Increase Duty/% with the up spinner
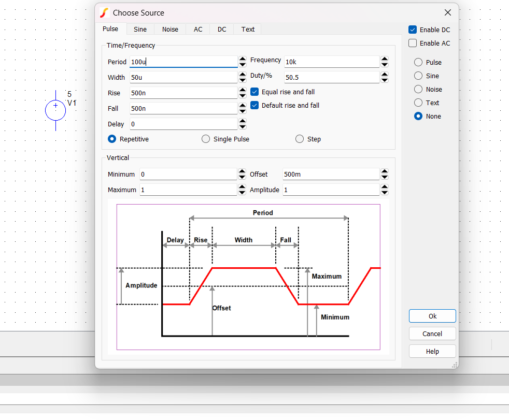509x420 pixels. click(x=384, y=74)
